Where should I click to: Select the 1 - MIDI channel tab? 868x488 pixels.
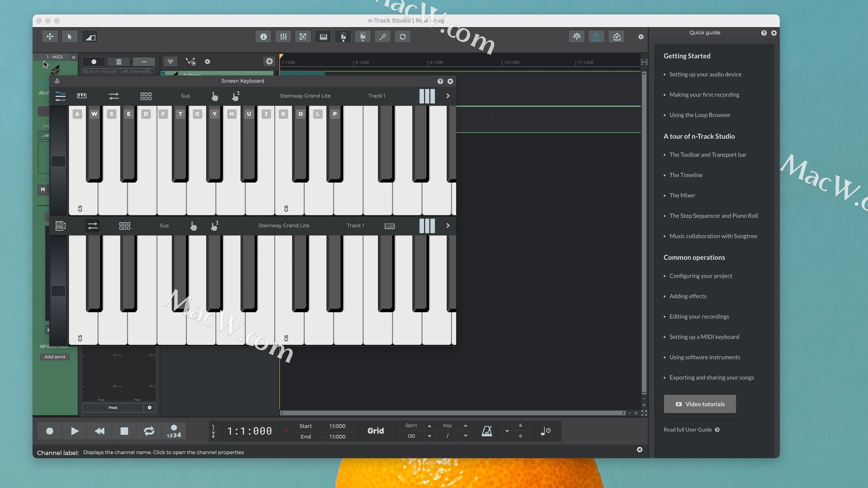(54, 57)
